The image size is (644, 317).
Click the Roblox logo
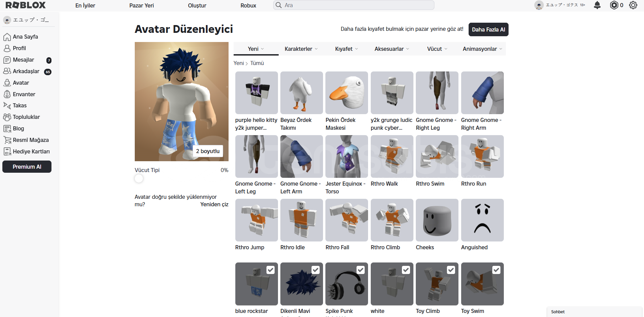25,5
